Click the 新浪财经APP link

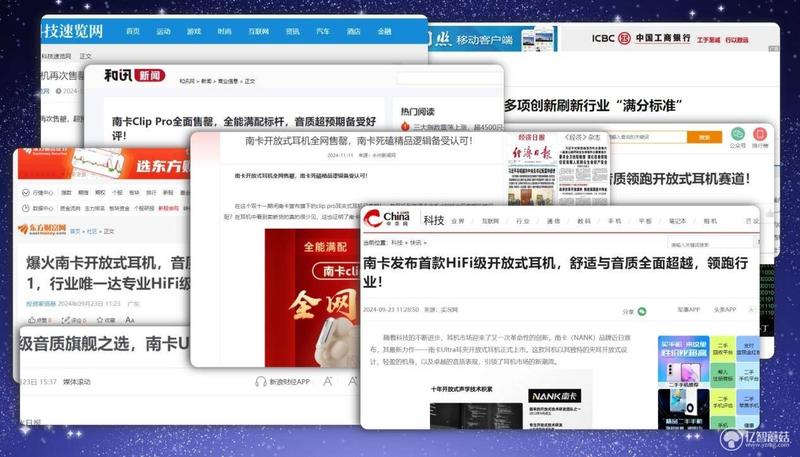(289, 382)
